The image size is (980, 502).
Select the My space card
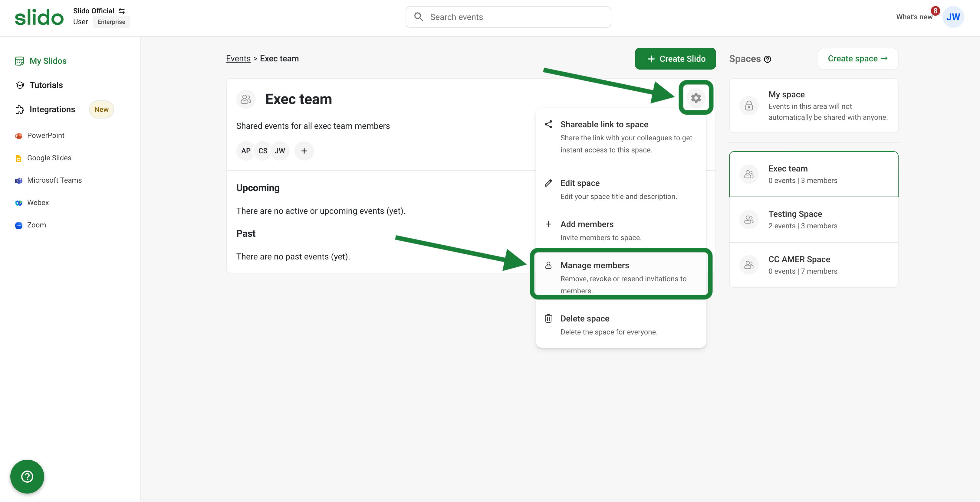(813, 106)
